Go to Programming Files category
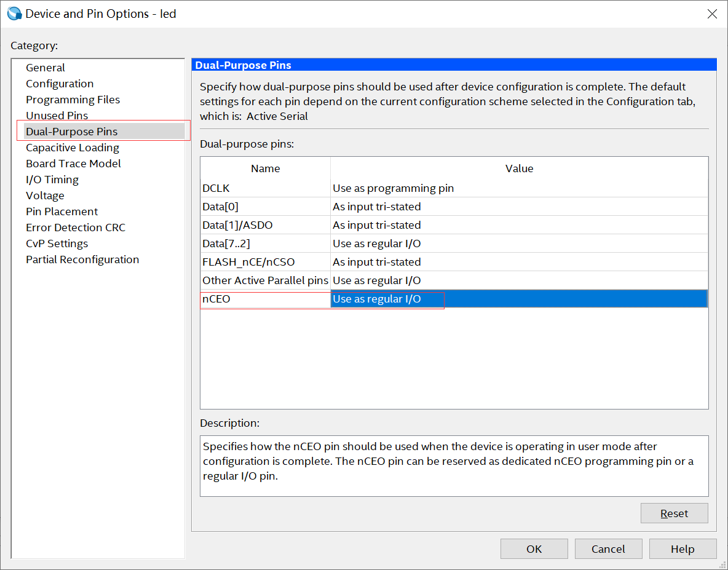The image size is (728, 570). (x=73, y=100)
